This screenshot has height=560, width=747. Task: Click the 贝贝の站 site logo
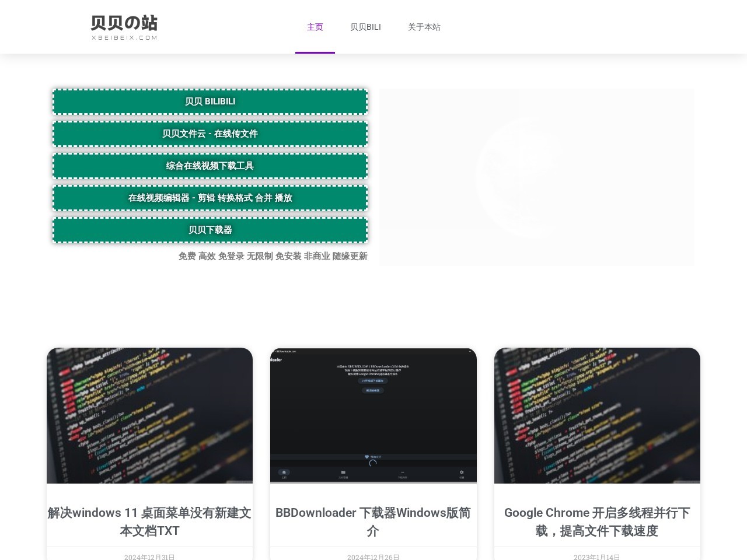click(x=124, y=27)
